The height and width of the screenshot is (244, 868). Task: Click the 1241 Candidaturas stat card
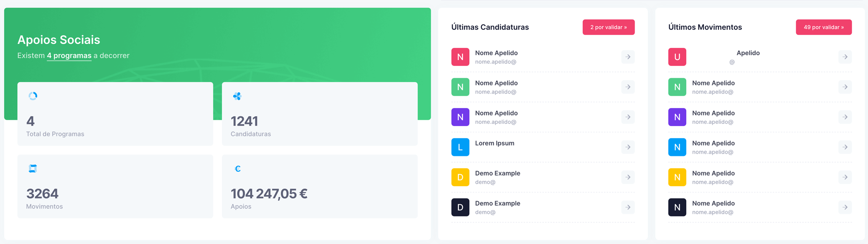(x=320, y=114)
